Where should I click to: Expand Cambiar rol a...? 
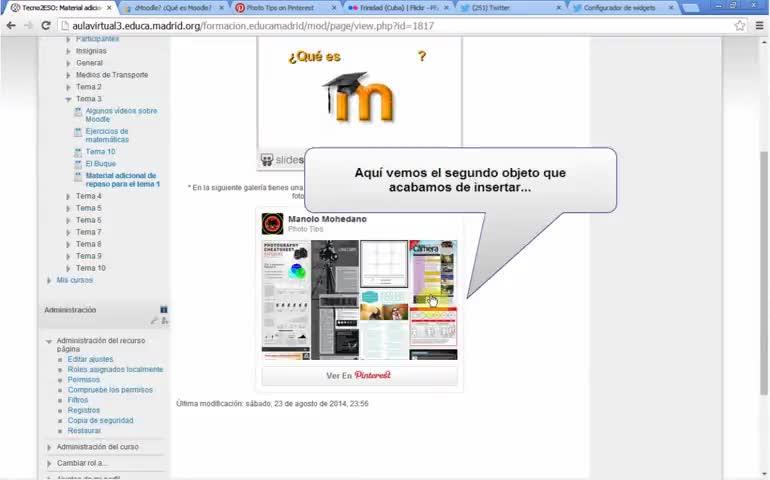[x=49, y=463]
